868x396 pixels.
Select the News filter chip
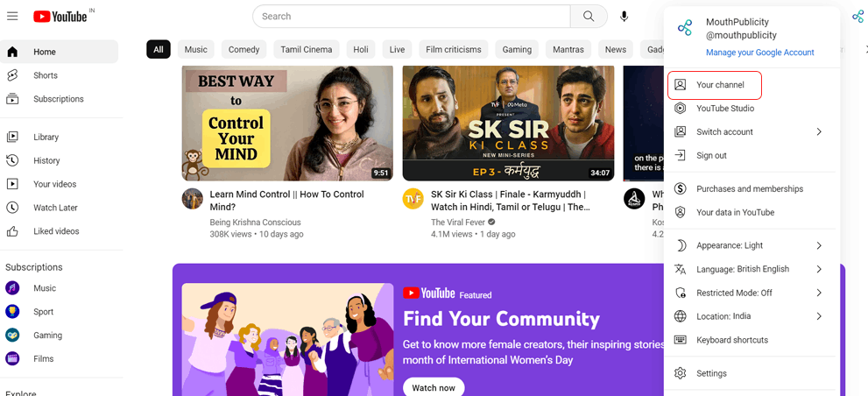pyautogui.click(x=616, y=49)
